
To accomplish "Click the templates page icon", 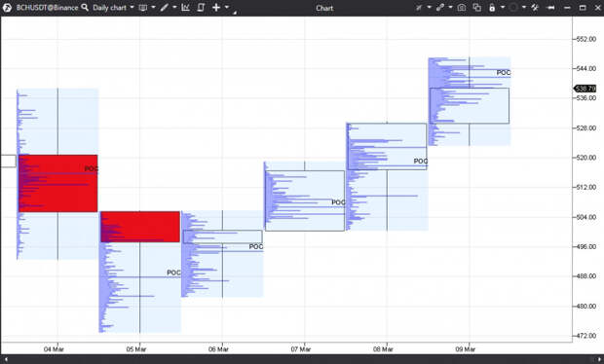I will 201,8.
